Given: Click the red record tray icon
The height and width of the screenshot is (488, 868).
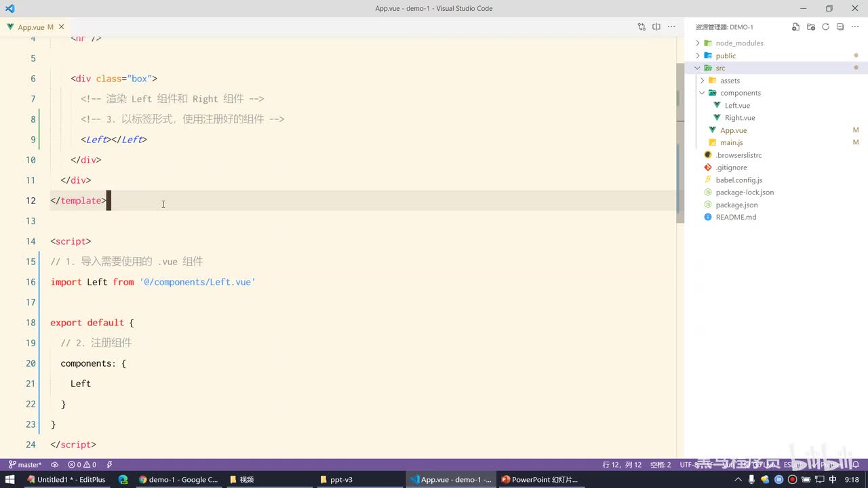Looking at the screenshot, I should click(x=792, y=479).
